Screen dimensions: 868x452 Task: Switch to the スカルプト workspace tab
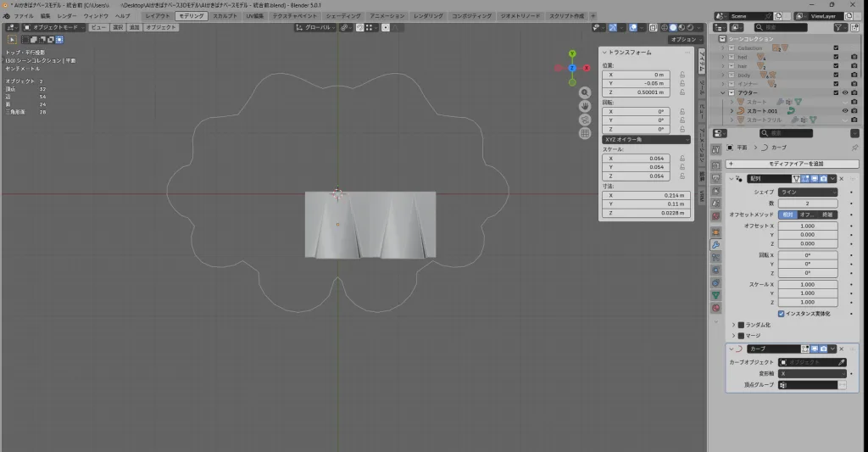[225, 16]
